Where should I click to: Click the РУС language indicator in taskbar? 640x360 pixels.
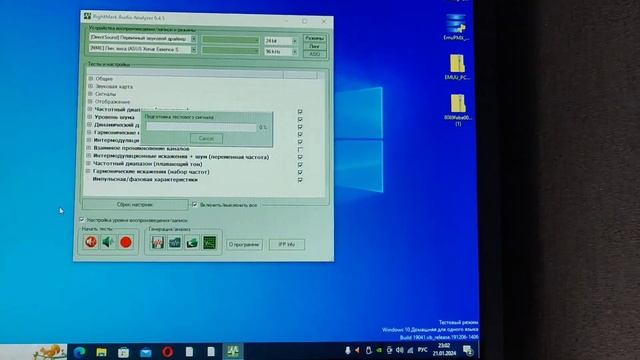[x=423, y=350]
